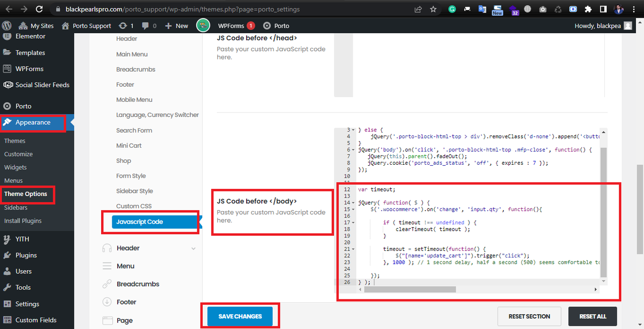The image size is (644, 329).
Task: Open the Themes submenu link
Action: [x=15, y=141]
